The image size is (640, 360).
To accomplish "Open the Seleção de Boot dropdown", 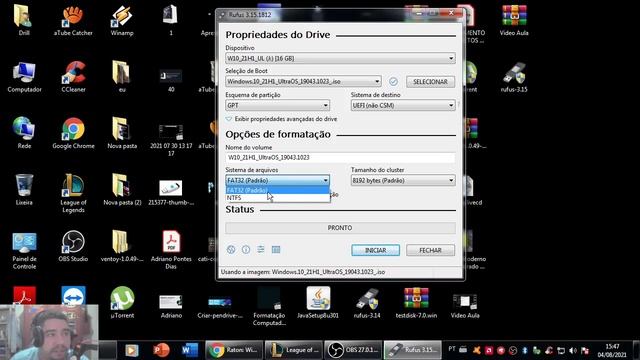I will (303, 82).
